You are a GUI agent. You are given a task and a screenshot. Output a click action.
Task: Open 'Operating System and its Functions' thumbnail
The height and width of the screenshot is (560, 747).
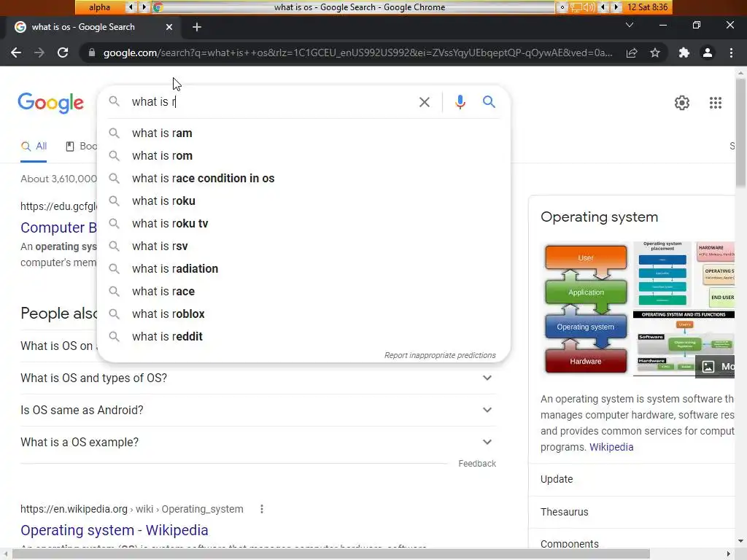[x=684, y=343]
